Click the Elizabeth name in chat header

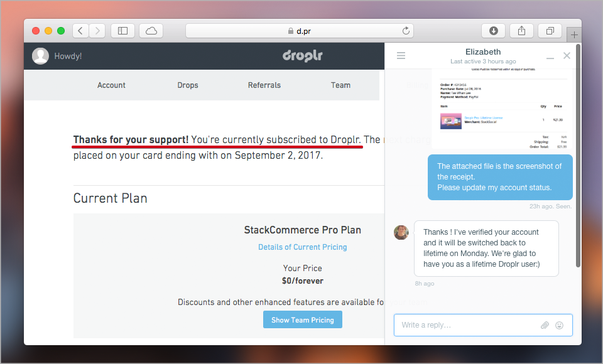pyautogui.click(x=483, y=52)
